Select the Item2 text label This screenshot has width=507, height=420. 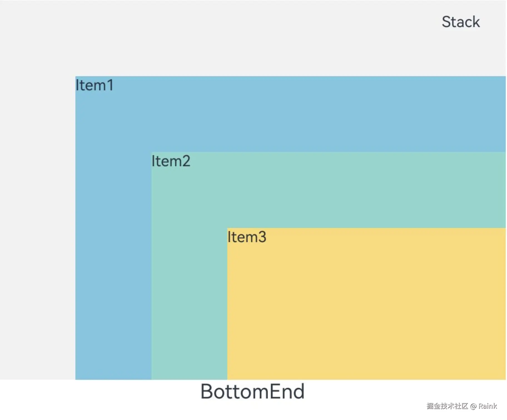pyautogui.click(x=171, y=161)
